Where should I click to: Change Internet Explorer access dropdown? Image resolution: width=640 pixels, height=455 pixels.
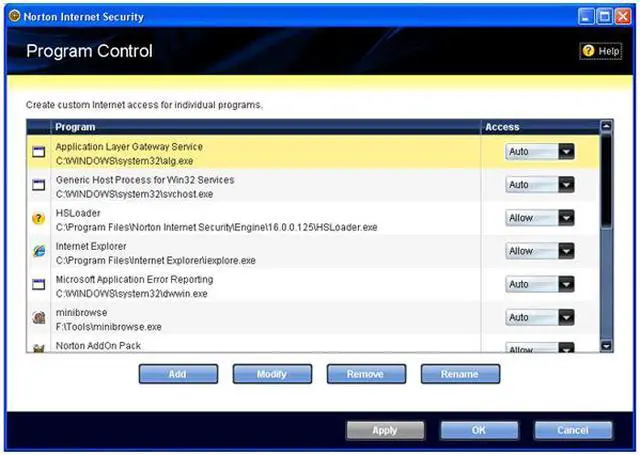pyautogui.click(x=566, y=251)
